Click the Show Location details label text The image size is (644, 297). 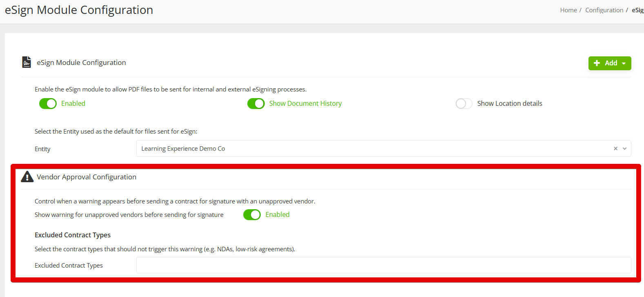point(509,104)
